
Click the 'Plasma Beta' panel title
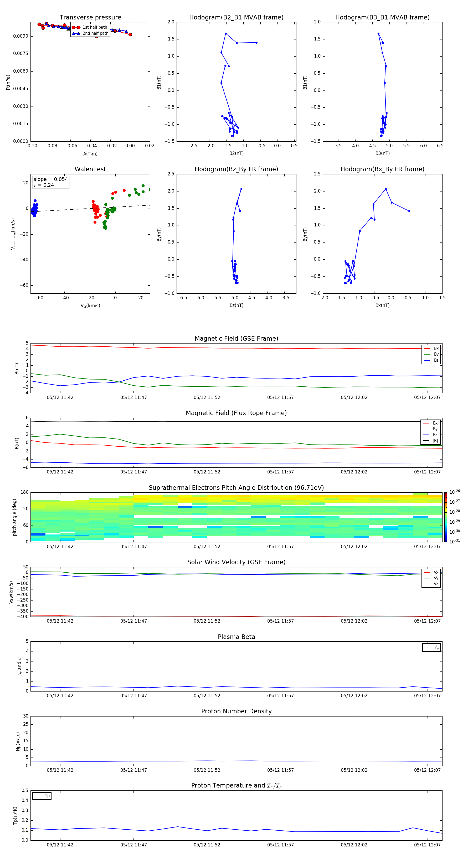[x=236, y=637]
